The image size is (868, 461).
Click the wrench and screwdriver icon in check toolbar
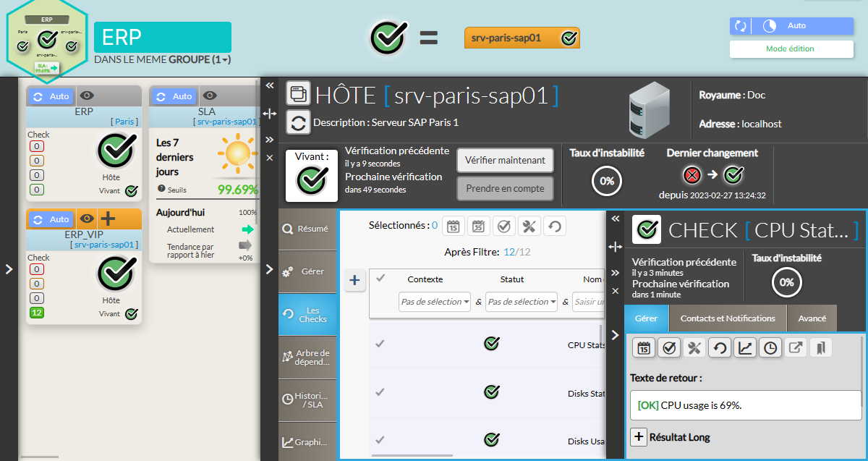pos(694,348)
